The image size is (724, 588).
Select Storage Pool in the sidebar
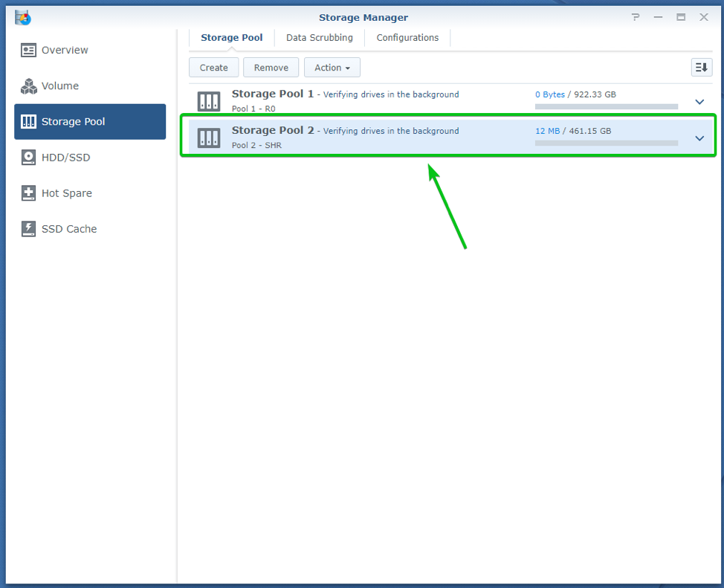point(90,122)
